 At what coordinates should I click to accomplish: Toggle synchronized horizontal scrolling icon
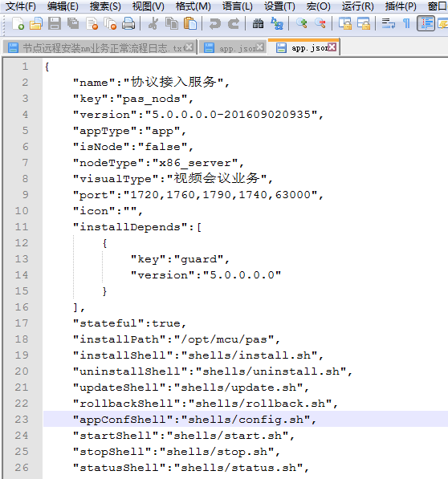[x=364, y=23]
